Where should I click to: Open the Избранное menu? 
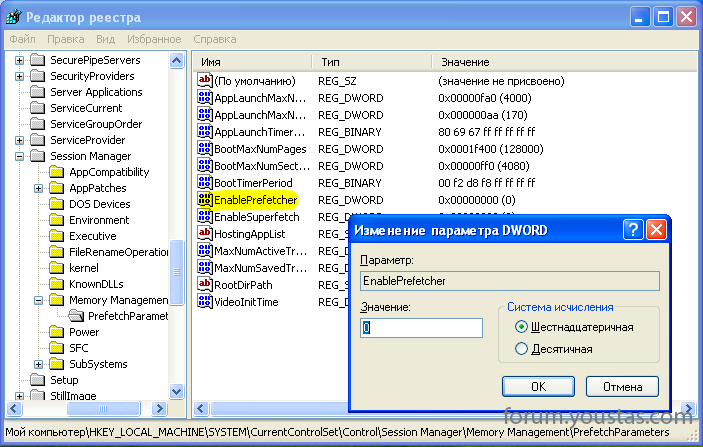click(154, 39)
